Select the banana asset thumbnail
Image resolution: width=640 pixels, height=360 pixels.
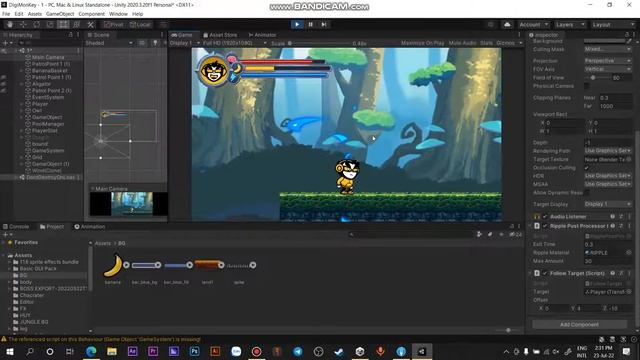113,265
